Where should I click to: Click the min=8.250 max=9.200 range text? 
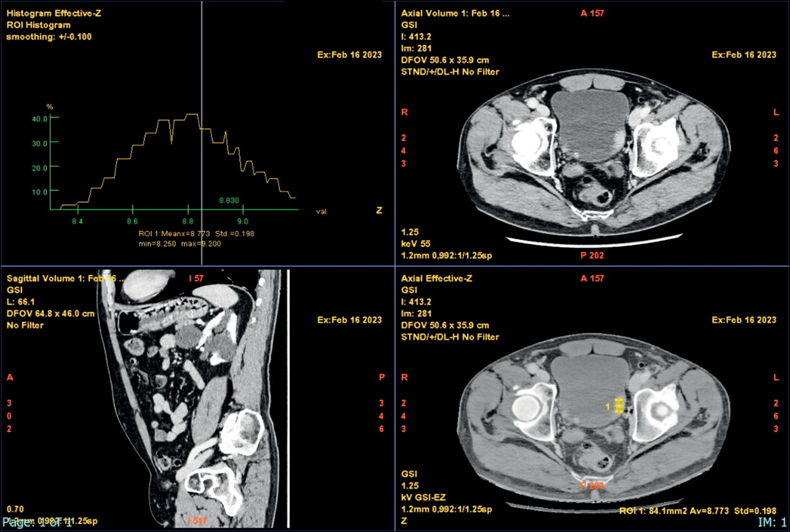[180, 244]
